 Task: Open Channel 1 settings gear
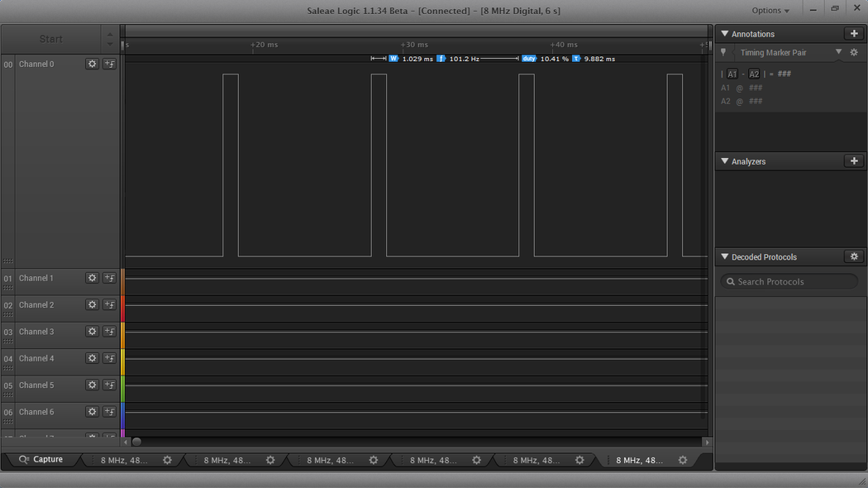92,278
